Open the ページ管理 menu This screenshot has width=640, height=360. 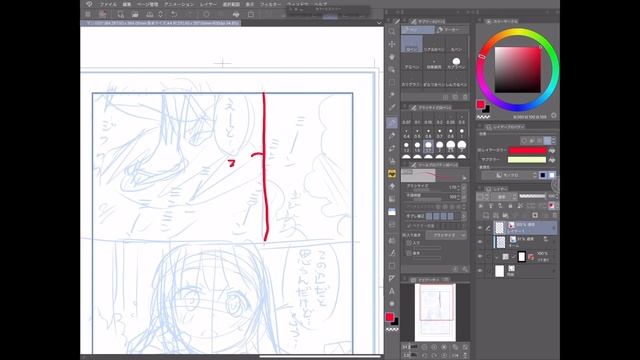pos(147,4)
